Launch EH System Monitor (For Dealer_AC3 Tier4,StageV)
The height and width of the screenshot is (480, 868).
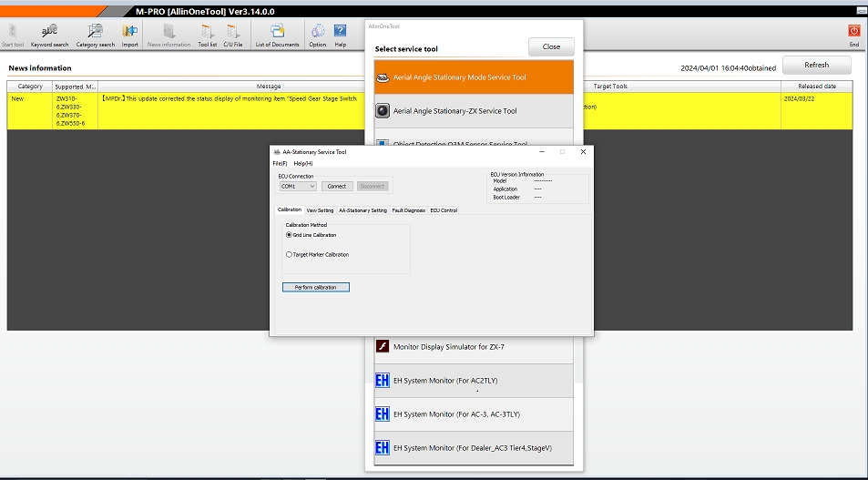(x=474, y=448)
